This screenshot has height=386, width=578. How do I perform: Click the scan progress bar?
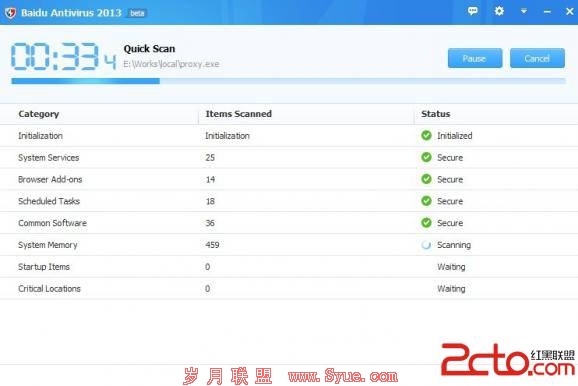(289, 81)
